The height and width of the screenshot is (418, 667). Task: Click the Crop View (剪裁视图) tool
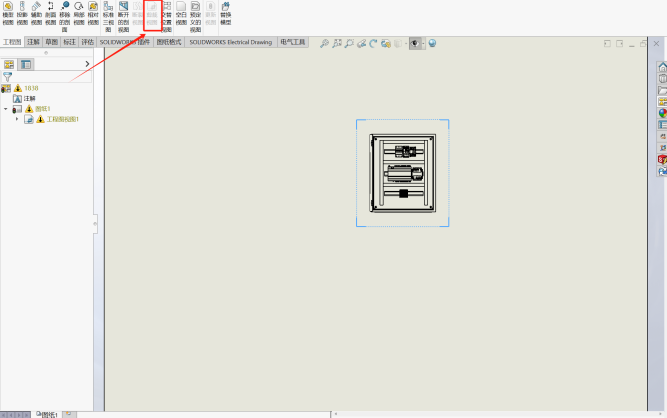point(152,13)
